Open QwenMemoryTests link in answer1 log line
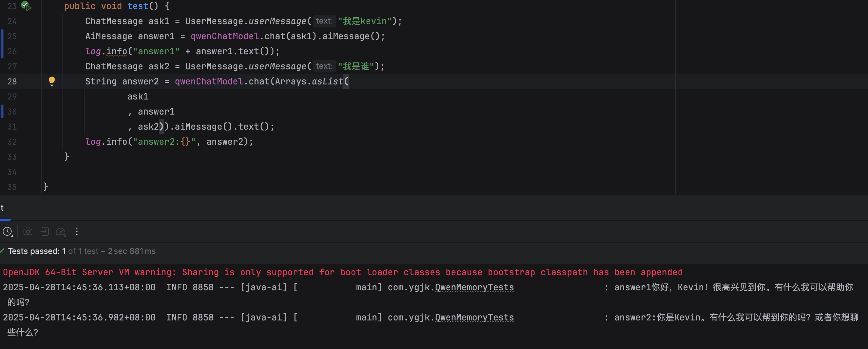 coord(474,287)
